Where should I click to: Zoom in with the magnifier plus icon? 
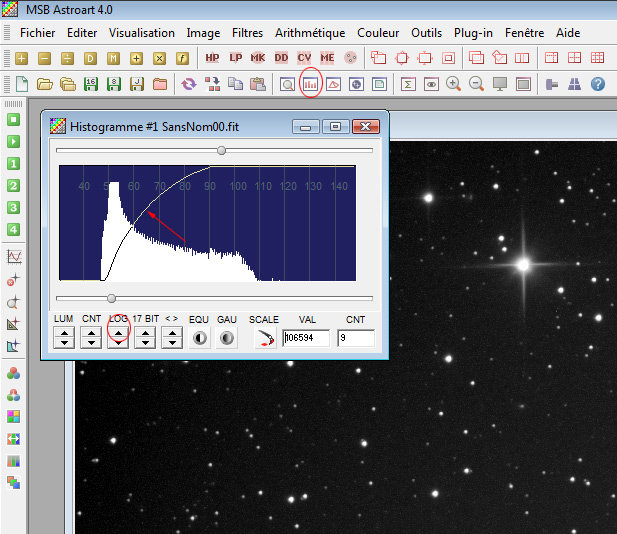[x=453, y=84]
